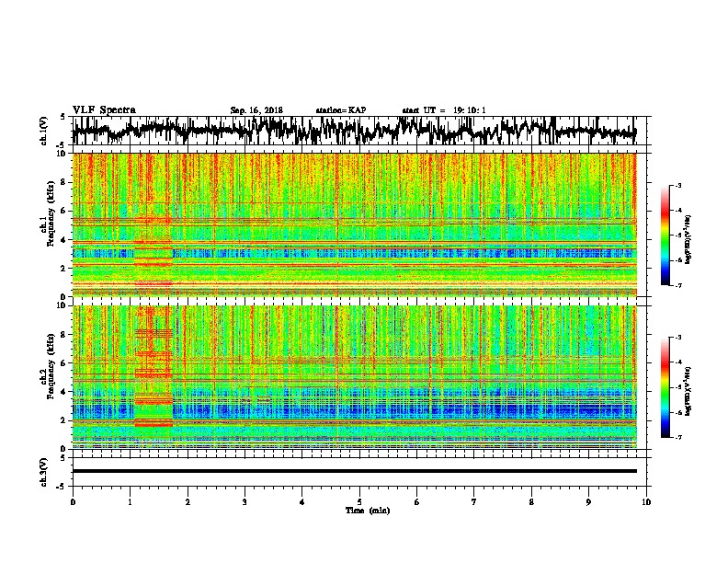This screenshot has width=728, height=563.
Task: Click the ch.1 voltage waveform trace panel
Action: 358,131
